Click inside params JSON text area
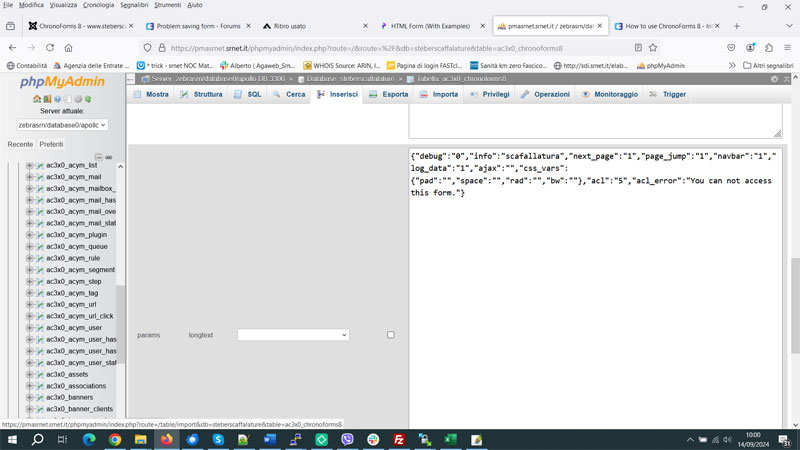Viewport: 800px width, 450px height. pyautogui.click(x=595, y=288)
